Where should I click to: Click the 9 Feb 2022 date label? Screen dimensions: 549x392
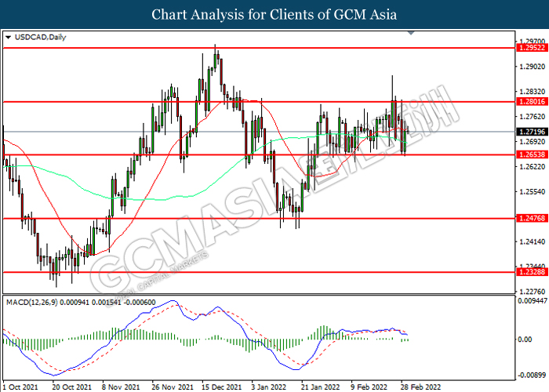coord(369,387)
